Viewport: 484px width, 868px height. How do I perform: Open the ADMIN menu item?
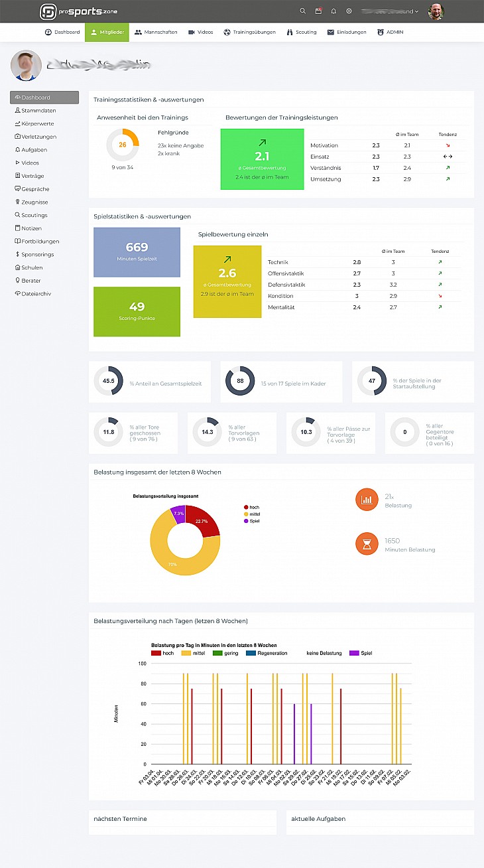coord(390,32)
